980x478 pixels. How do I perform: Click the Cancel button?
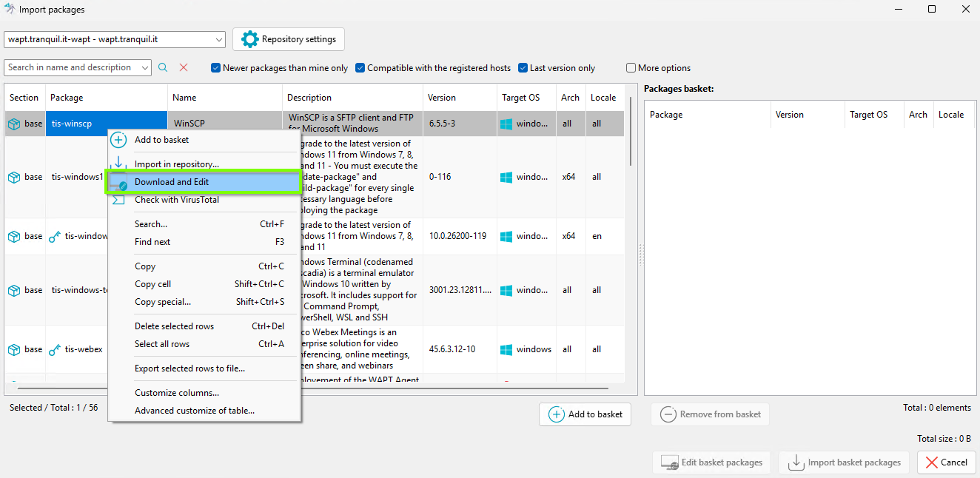946,462
